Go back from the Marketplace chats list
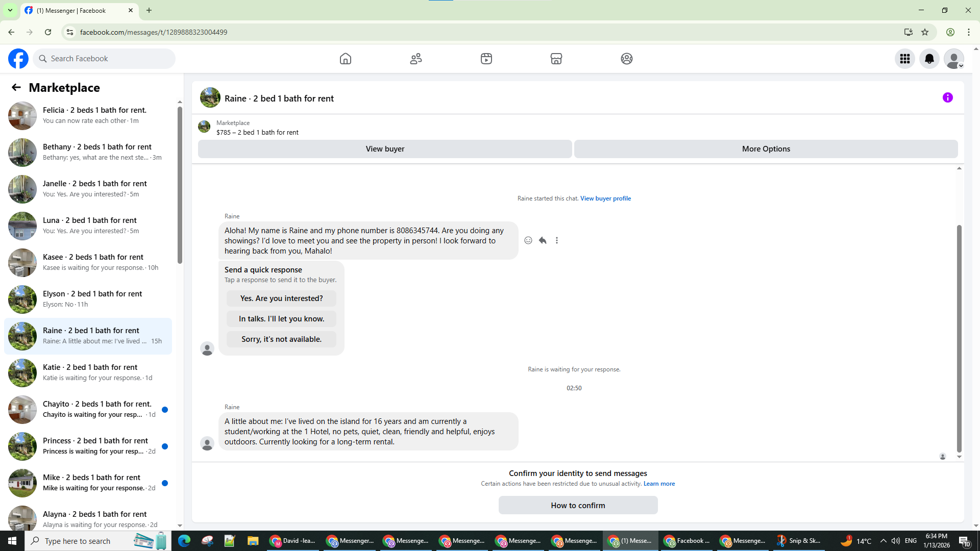This screenshot has height=551, width=980. point(16,87)
